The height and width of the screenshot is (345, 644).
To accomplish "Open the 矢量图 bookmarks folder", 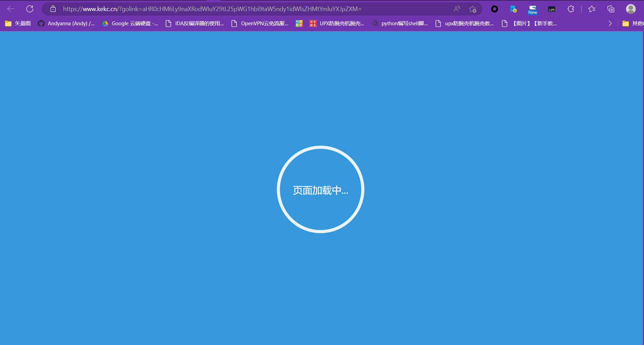I will pos(18,24).
